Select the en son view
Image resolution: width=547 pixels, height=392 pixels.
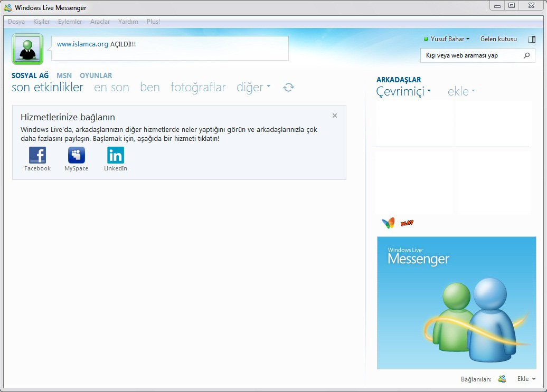point(111,87)
